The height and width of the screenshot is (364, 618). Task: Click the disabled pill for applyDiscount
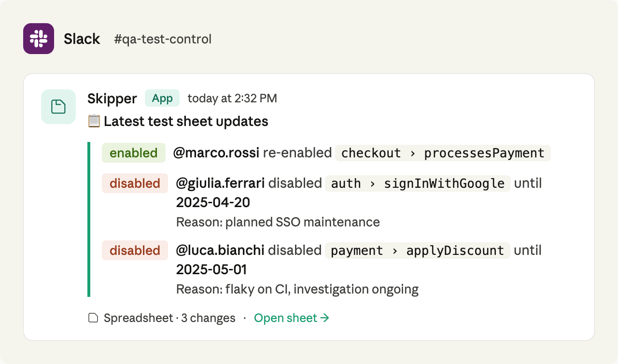pyautogui.click(x=135, y=250)
